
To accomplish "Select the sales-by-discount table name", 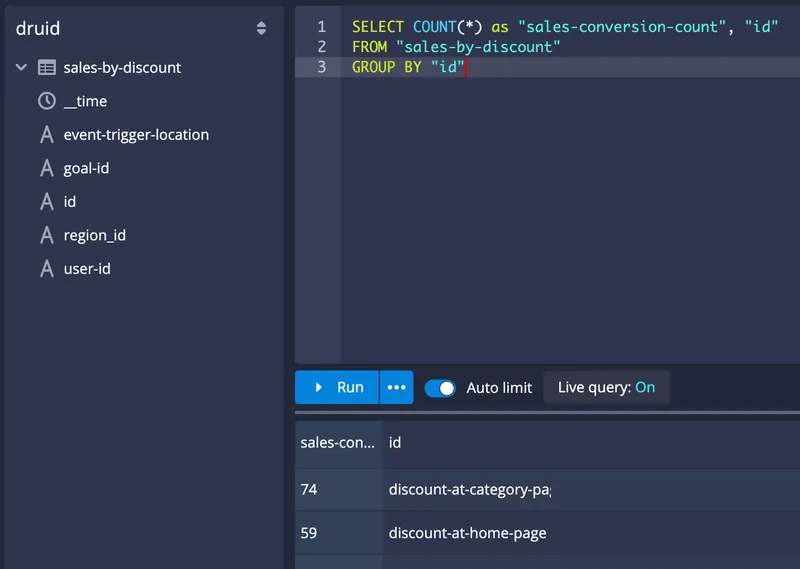I will pyautogui.click(x=122, y=67).
